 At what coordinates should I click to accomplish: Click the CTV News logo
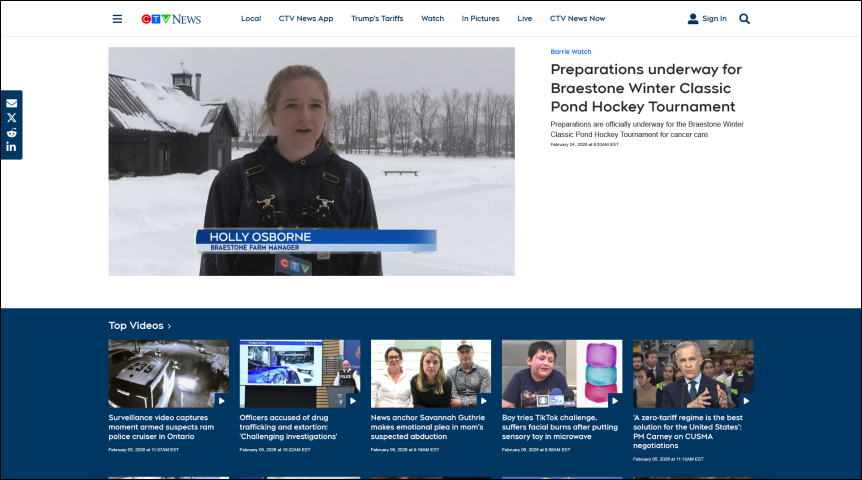(171, 19)
